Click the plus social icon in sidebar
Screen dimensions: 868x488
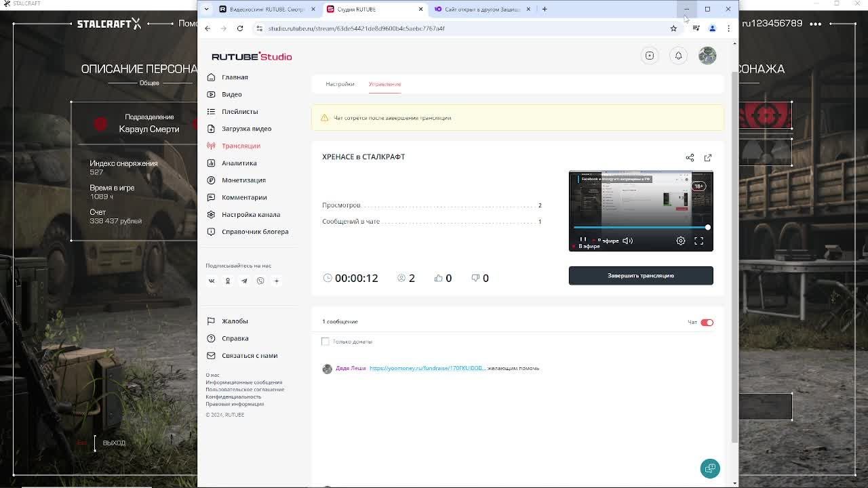pos(277,281)
